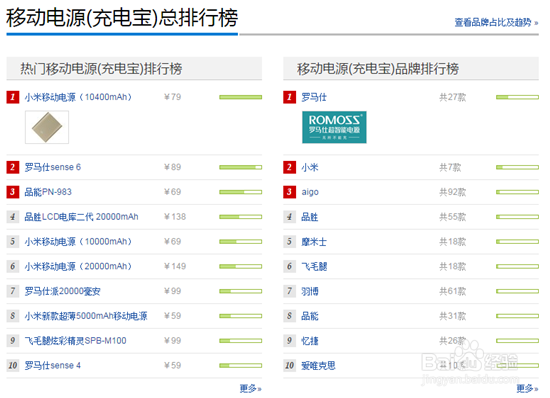Click rank 7 badge beside 羽博 brand
The image size is (550, 398).
point(289,291)
